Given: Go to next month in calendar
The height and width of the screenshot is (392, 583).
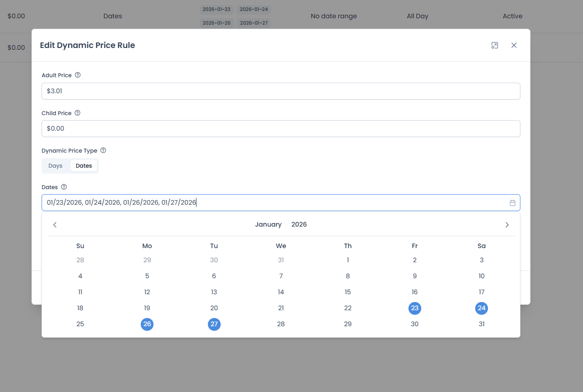Looking at the screenshot, I should (507, 225).
